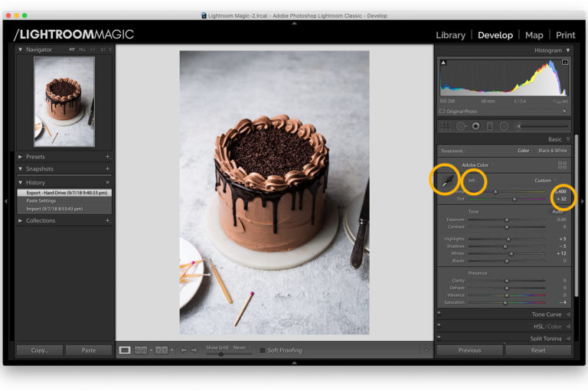Switch to Before/After left-right view
The height and width of the screenshot is (391, 588).
click(141, 350)
